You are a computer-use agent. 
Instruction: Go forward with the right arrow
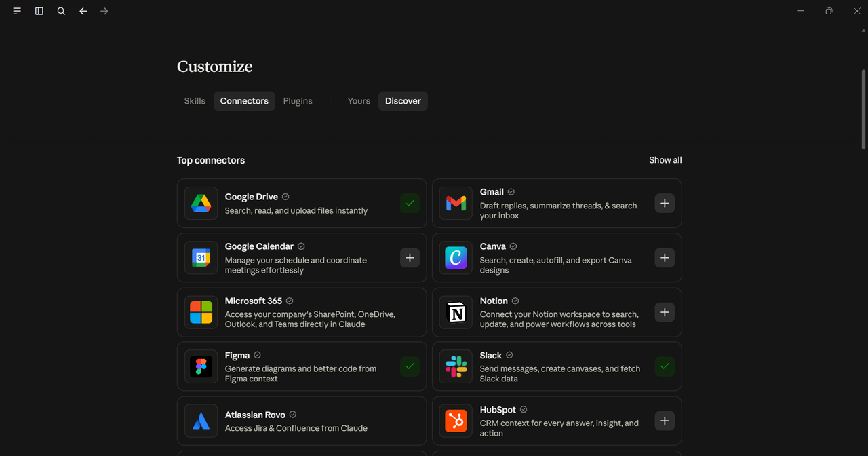[x=104, y=11]
